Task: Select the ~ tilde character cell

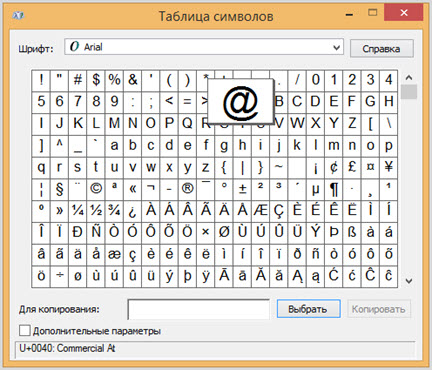Action: 279,167
